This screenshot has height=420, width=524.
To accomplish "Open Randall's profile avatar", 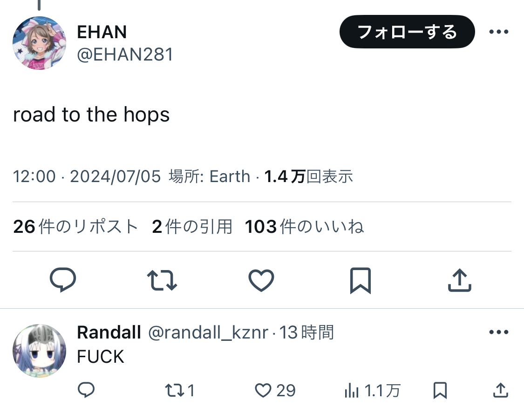I will pyautogui.click(x=39, y=350).
